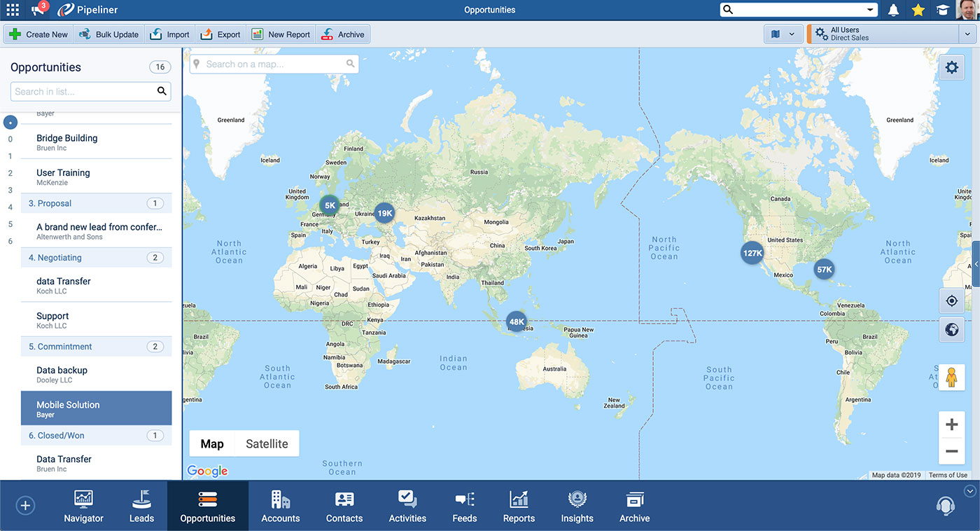980x531 pixels.
Task: Open the Accounts tab
Action: point(280,506)
